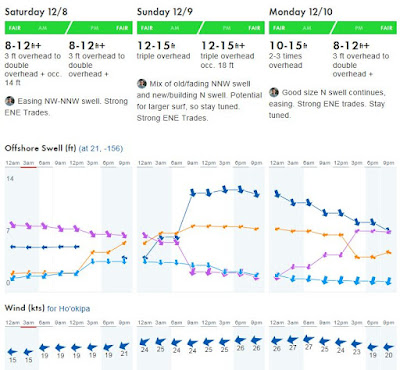The width and height of the screenshot is (400, 370).
Task: Click the 6pm time label on Monday wind chart
Action: 372,323
